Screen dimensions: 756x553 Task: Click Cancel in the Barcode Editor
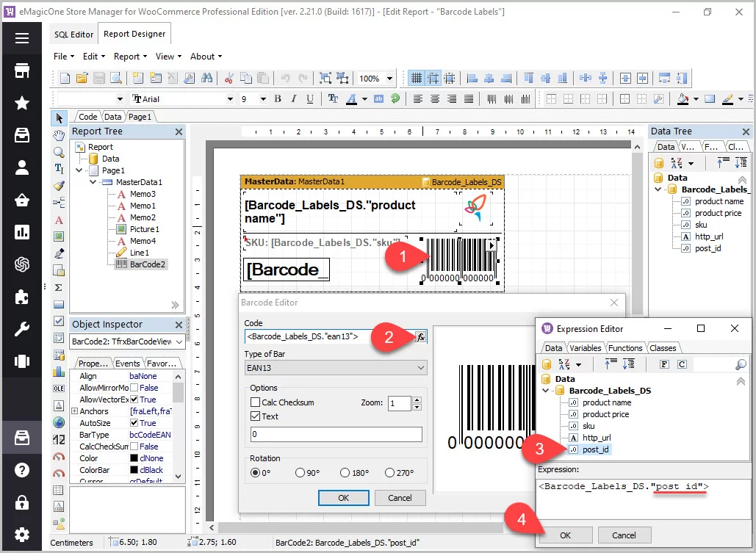400,498
